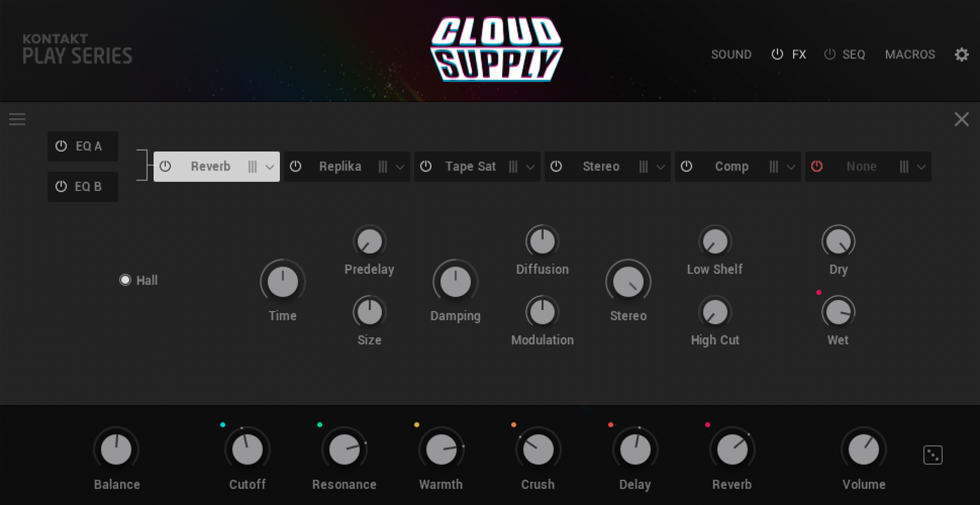The image size is (980, 505).
Task: Open the Replika slot dropdown arrow
Action: [400, 167]
